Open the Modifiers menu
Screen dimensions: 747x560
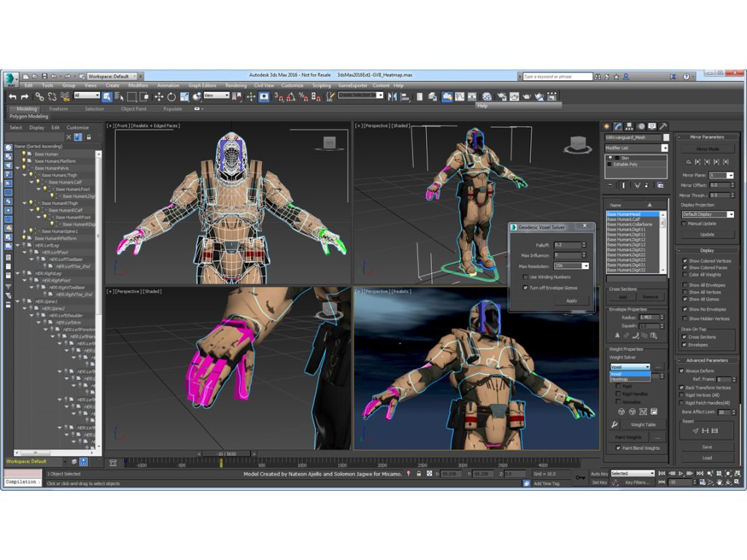coord(138,85)
